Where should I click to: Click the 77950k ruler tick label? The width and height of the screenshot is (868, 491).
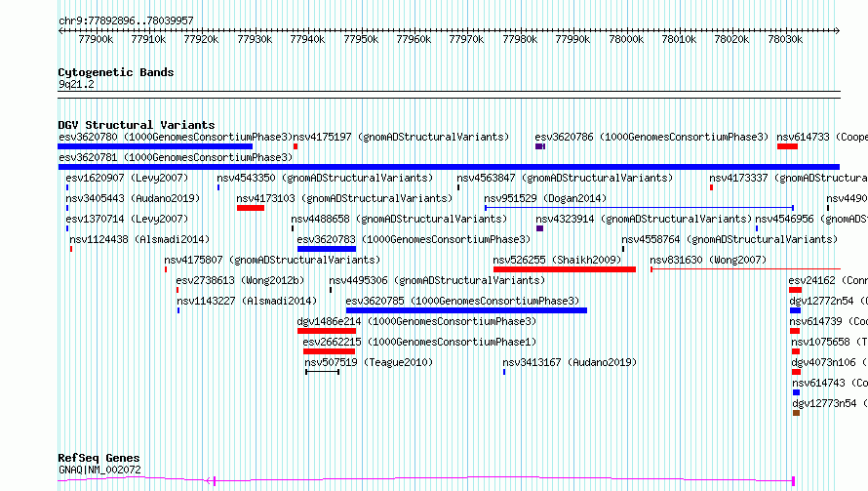361,39
